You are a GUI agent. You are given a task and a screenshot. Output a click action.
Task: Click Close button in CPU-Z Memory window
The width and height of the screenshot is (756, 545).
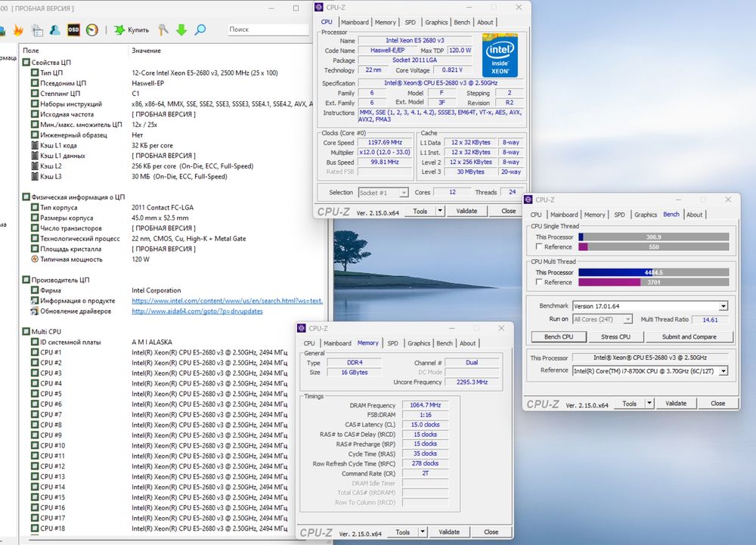491,532
